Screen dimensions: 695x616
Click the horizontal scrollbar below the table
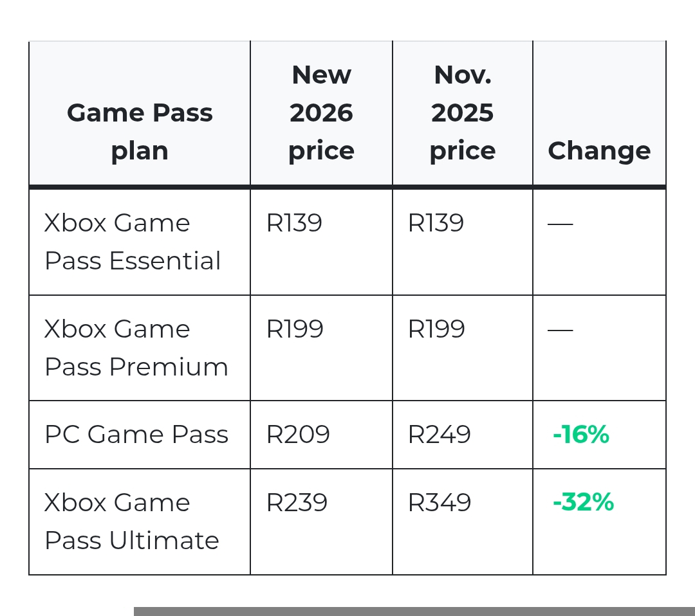[x=414, y=611]
